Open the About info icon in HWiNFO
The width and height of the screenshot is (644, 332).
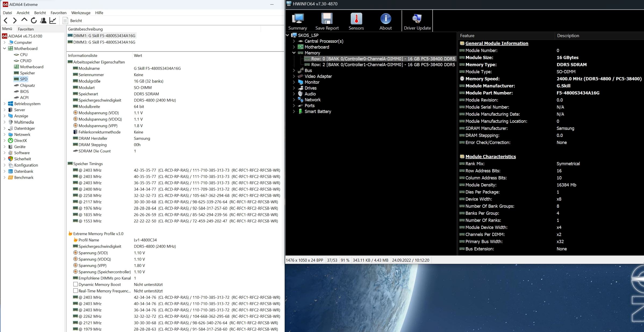click(x=385, y=21)
